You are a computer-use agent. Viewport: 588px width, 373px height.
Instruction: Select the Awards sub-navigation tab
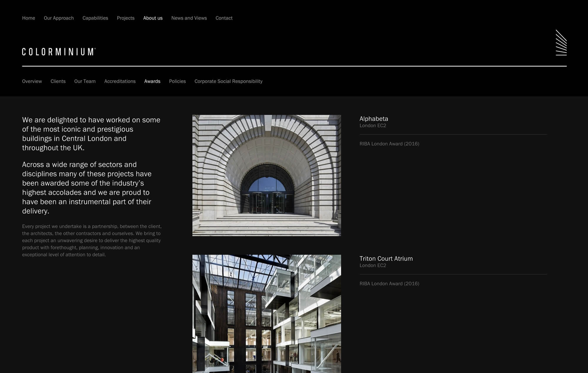coord(152,81)
